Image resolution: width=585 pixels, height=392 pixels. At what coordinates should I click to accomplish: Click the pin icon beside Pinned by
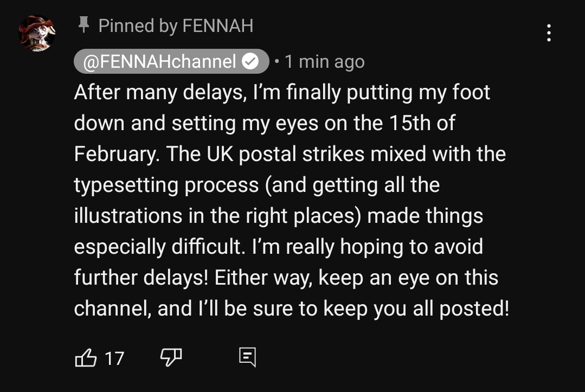pos(83,25)
